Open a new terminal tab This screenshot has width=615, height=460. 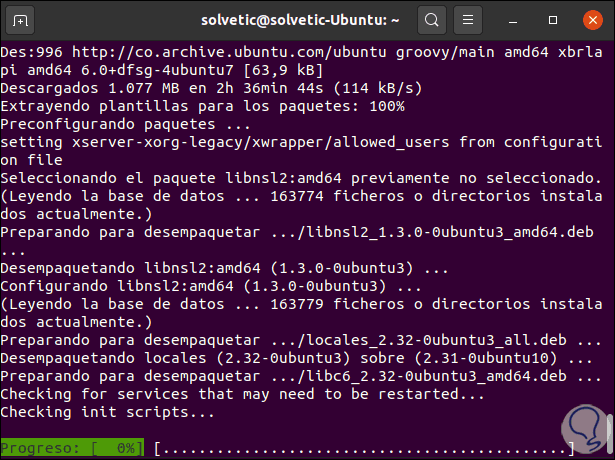(x=20, y=20)
